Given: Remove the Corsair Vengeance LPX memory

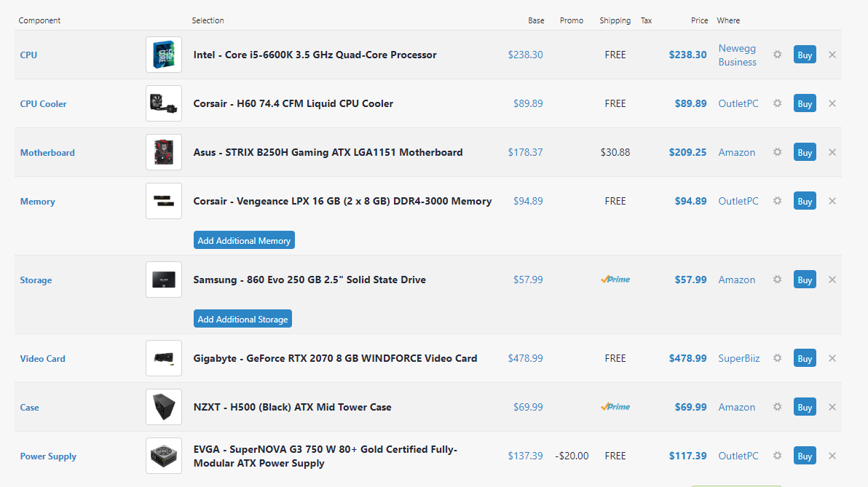Looking at the screenshot, I should click(x=832, y=201).
